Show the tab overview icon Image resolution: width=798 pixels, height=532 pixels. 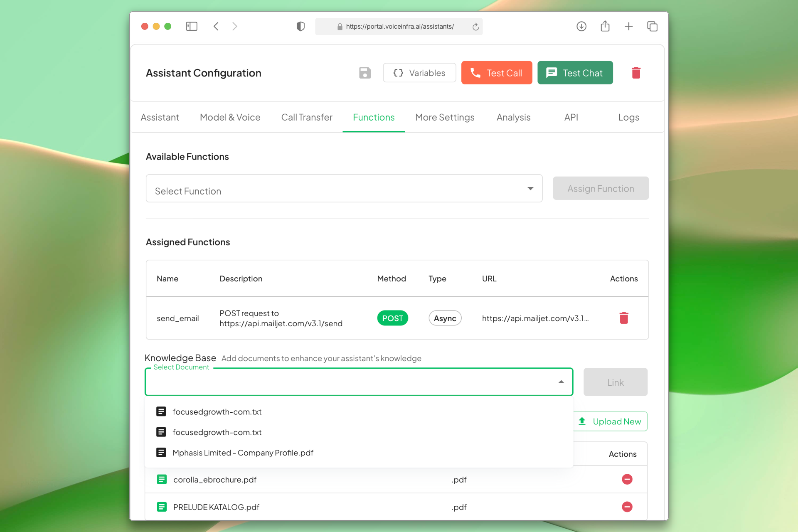point(652,26)
